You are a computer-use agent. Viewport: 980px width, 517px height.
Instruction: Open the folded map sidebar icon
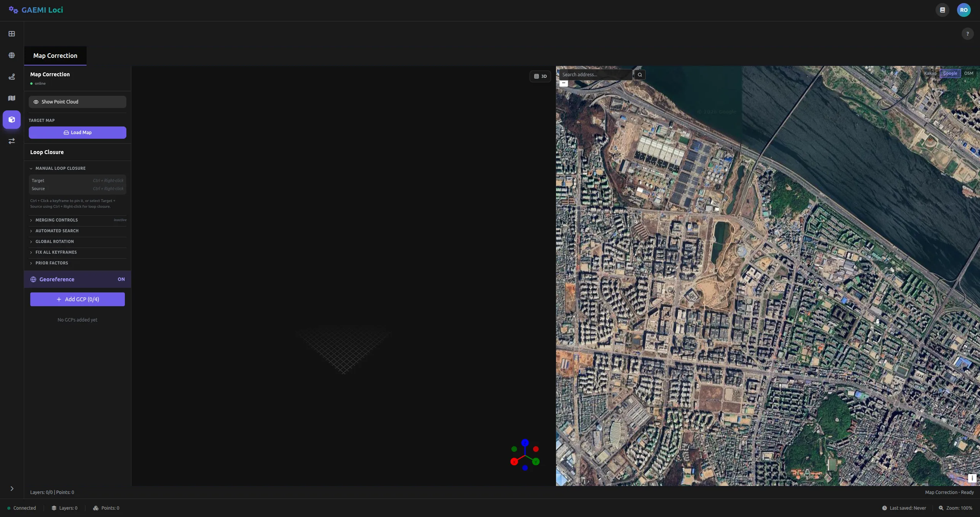tap(12, 98)
